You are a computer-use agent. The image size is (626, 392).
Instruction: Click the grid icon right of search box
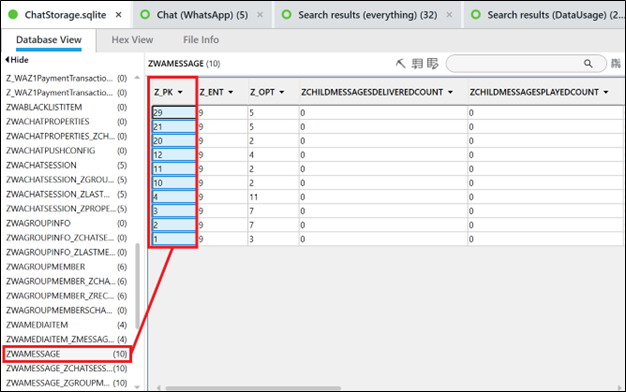[x=616, y=63]
